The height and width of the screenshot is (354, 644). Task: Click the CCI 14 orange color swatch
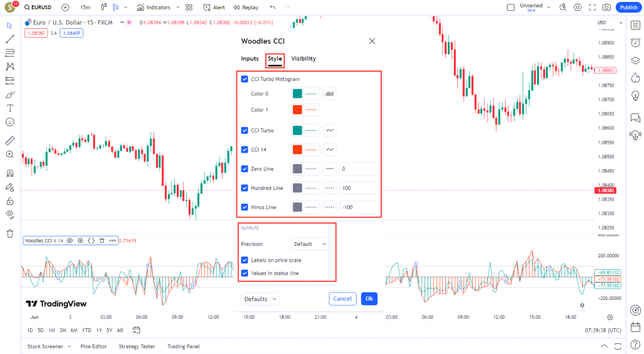click(297, 150)
